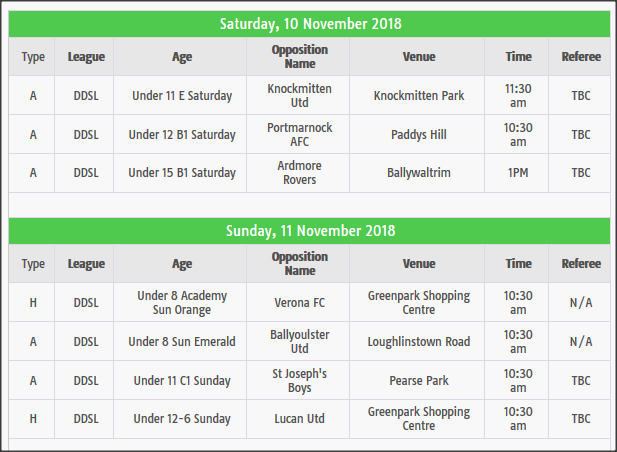Image resolution: width=617 pixels, height=452 pixels.
Task: Click the Ballywaltrim venue cell
Action: (x=417, y=173)
